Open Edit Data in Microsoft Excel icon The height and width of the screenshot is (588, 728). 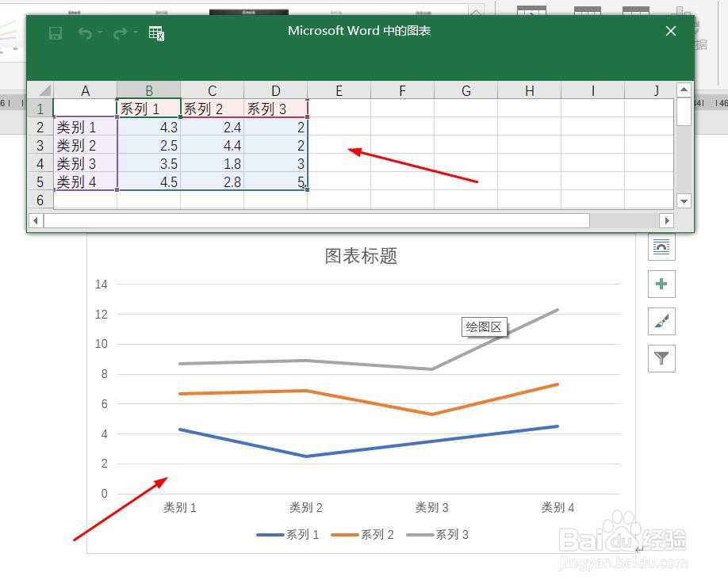point(156,33)
